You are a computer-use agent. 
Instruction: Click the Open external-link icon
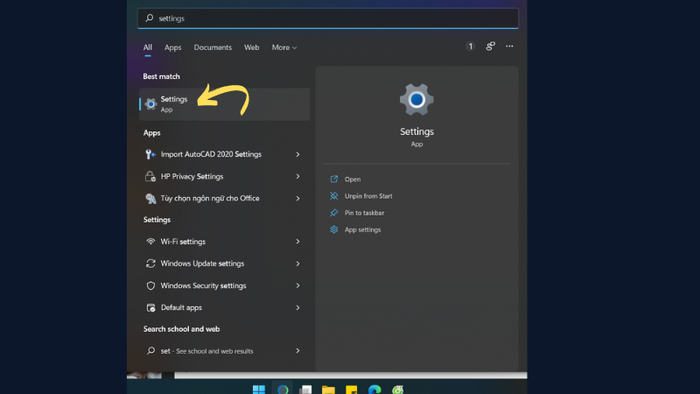coord(334,179)
